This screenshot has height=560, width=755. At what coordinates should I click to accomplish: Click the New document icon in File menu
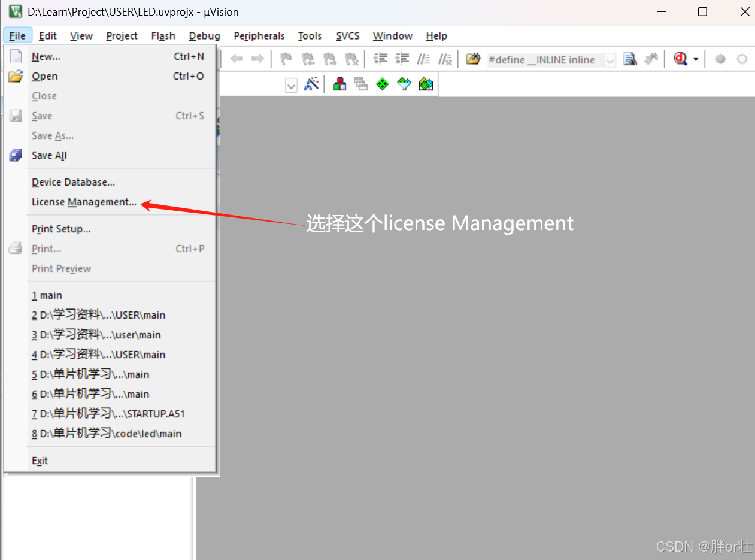[16, 56]
